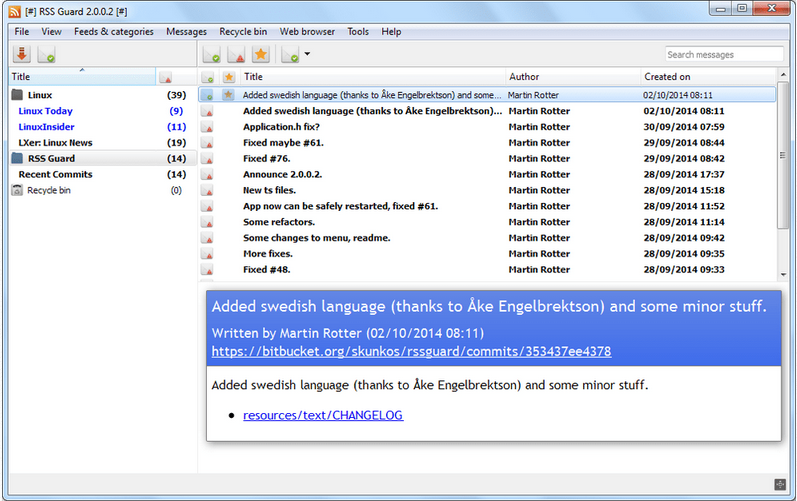This screenshot has height=501, width=797.
Task: Open the resources/text/CHANGELOG link
Action: [323, 415]
